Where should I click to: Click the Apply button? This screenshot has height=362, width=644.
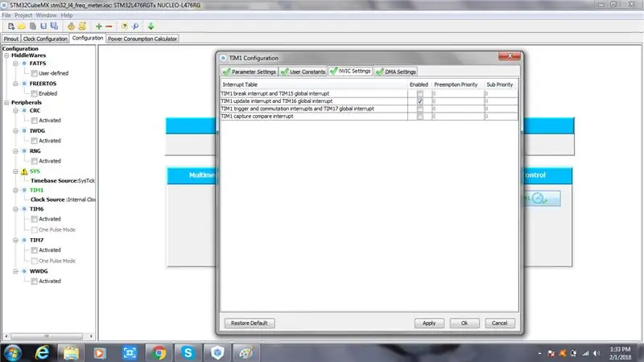click(429, 323)
